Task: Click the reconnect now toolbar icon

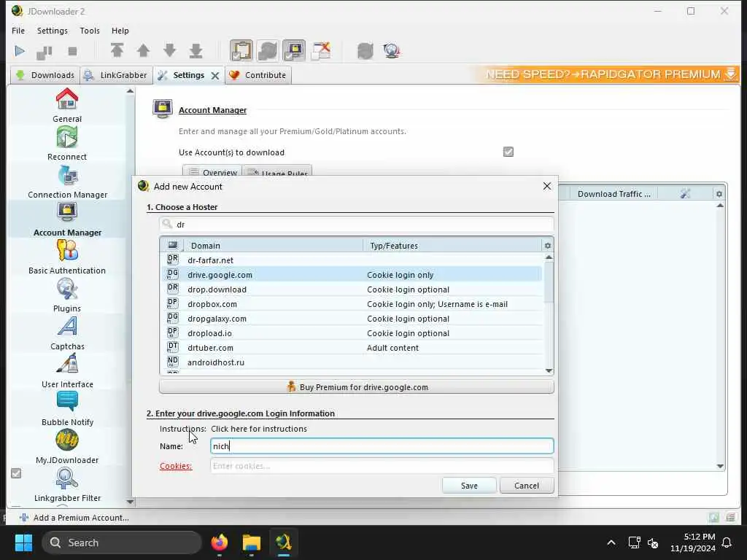Action: 365,50
